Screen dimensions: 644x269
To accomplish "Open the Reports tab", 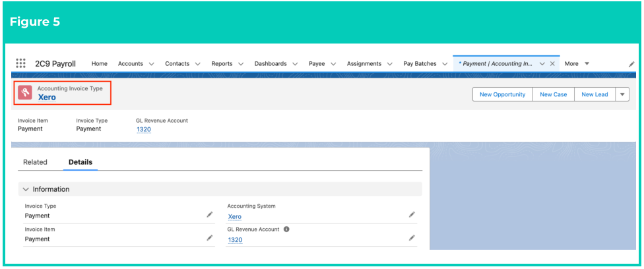I will [x=222, y=64].
